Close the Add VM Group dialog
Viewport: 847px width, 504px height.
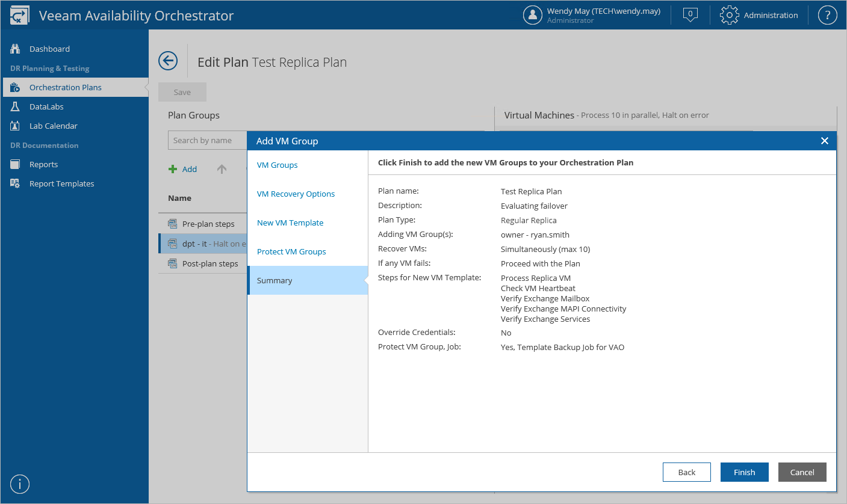click(x=824, y=141)
